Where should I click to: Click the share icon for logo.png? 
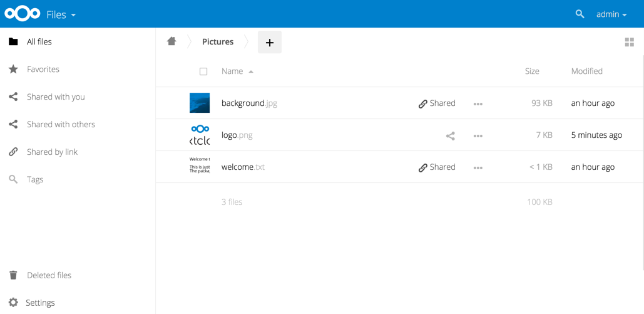[450, 135]
